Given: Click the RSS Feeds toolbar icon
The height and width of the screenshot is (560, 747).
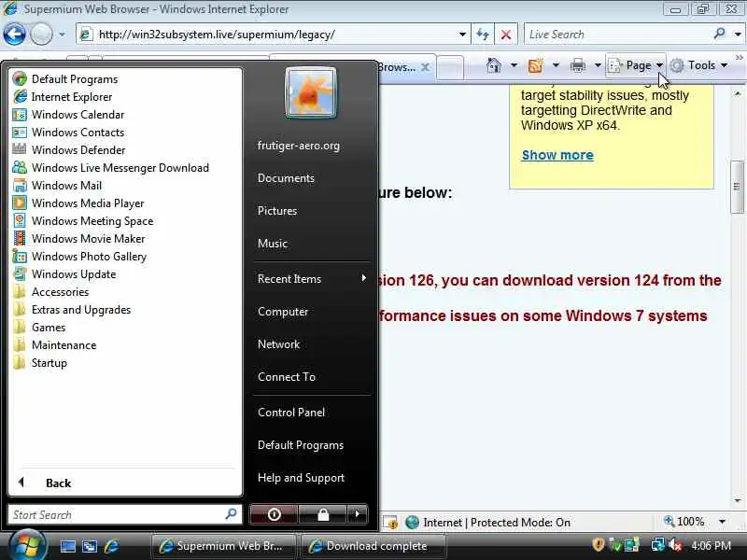Looking at the screenshot, I should [535, 65].
